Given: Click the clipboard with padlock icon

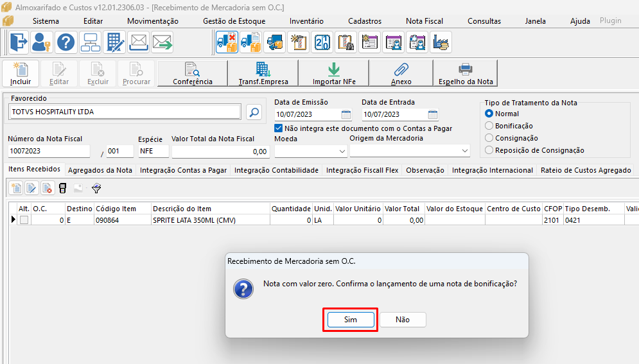Looking at the screenshot, I should pyautogui.click(x=346, y=42).
